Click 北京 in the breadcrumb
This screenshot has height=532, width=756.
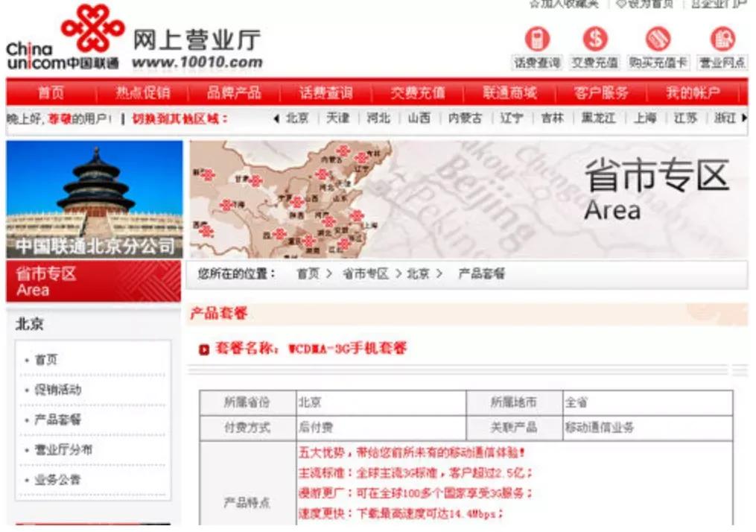418,274
